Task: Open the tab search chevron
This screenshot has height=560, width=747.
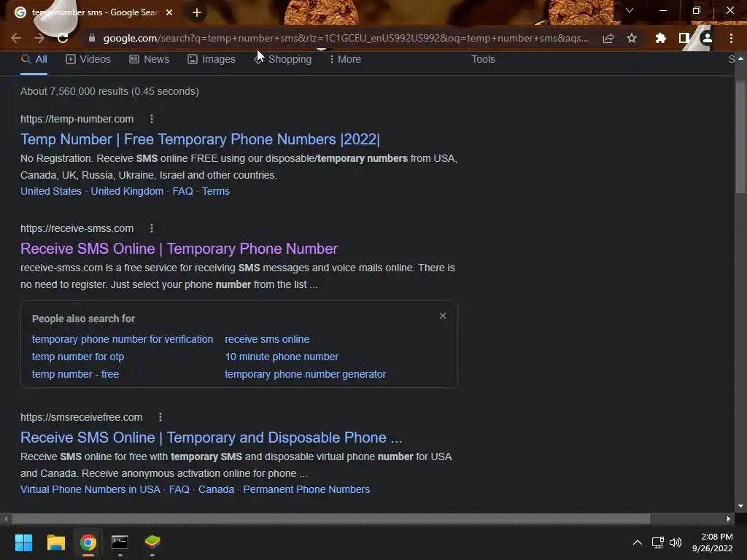Action: pyautogui.click(x=630, y=10)
